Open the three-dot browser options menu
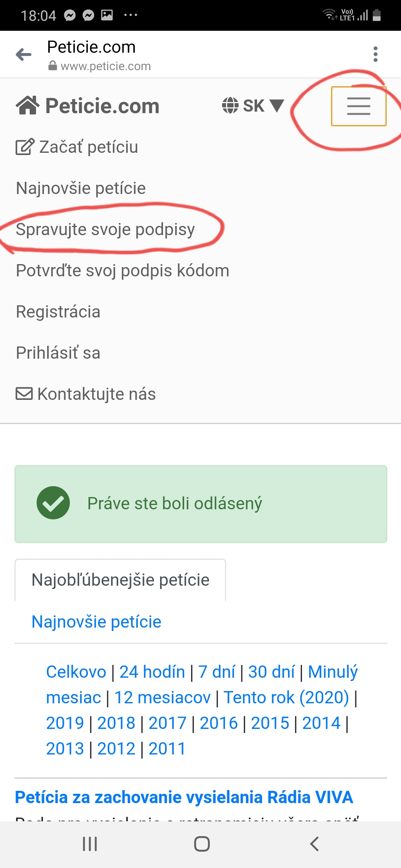This screenshot has height=868, width=401. click(375, 54)
